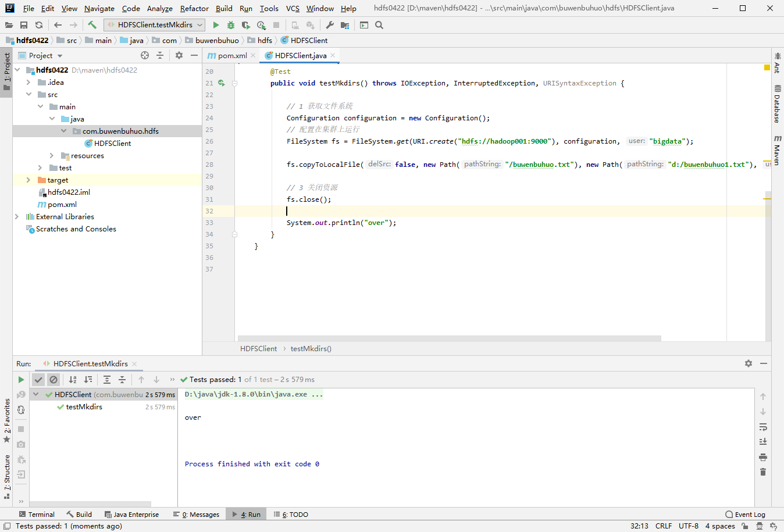Expand all test results
Viewport: 784px width, 532px height.
107,380
